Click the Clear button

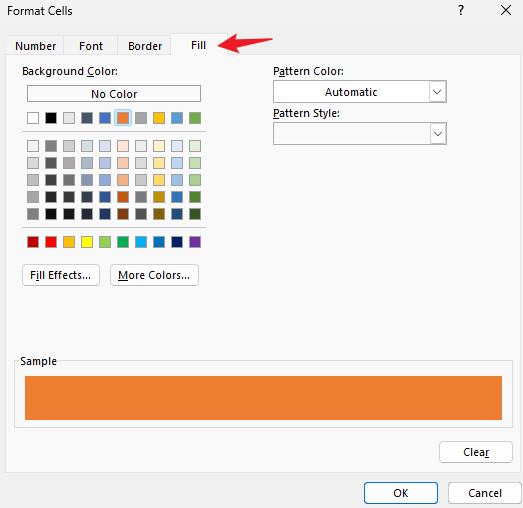click(476, 452)
